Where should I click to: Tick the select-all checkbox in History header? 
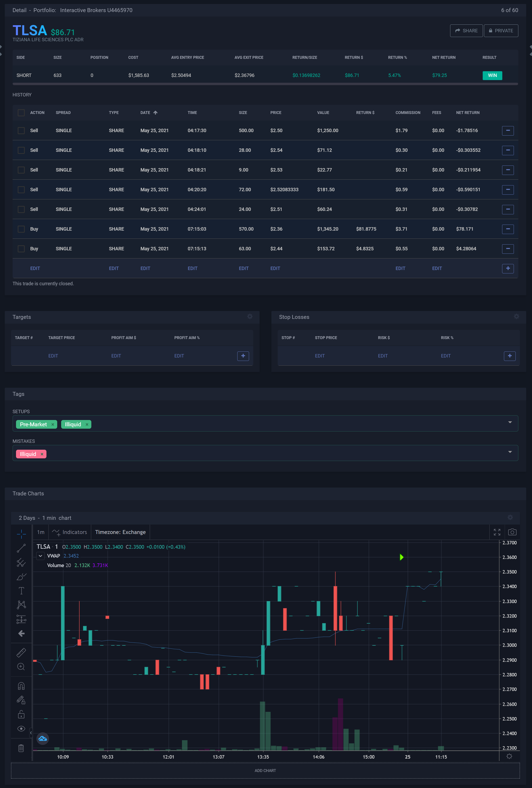(21, 113)
